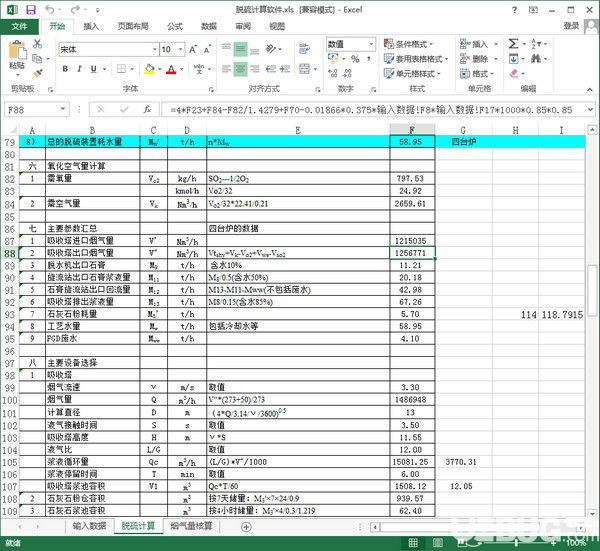600x551 pixels.
Task: Collapse the ribbon with arrow
Action: (x=590, y=90)
